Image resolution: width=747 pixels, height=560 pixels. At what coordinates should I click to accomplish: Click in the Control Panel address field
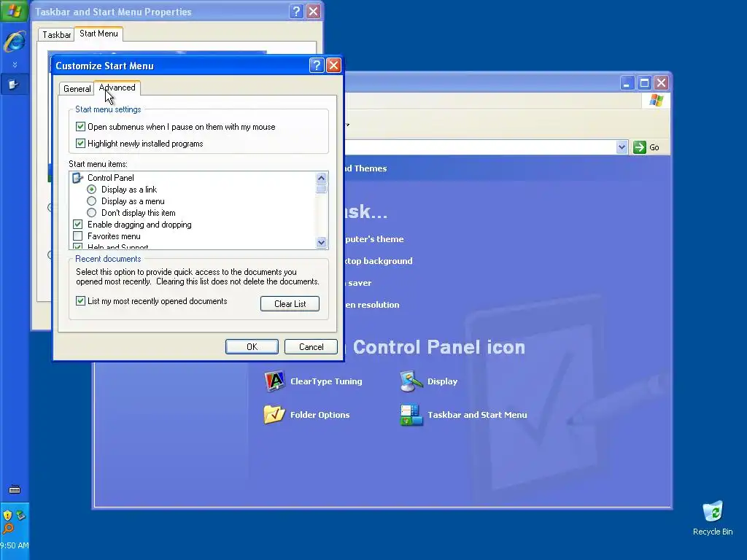click(479, 147)
